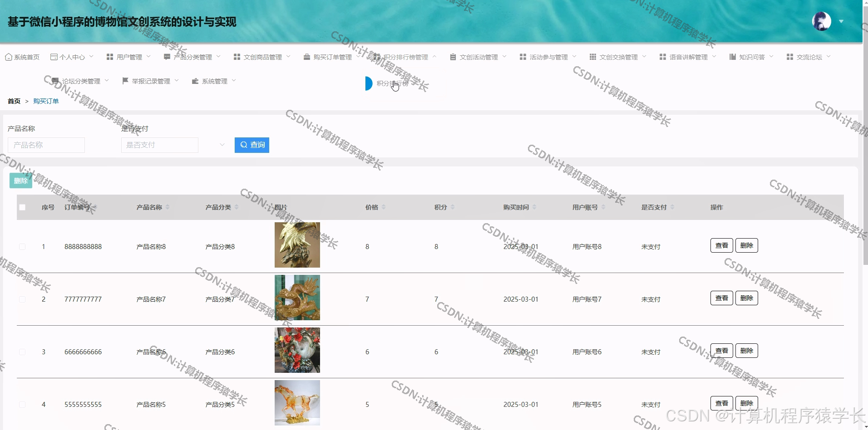
Task: Click the 产品名称7 cell
Action: 151,299
